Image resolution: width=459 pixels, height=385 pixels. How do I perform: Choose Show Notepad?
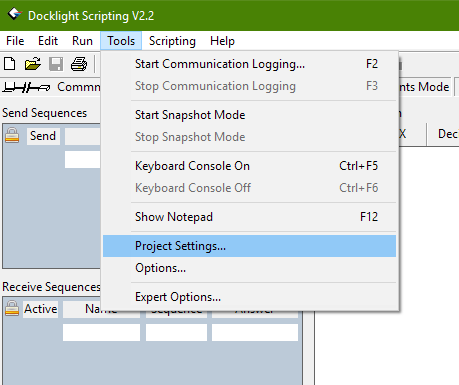tap(249, 217)
